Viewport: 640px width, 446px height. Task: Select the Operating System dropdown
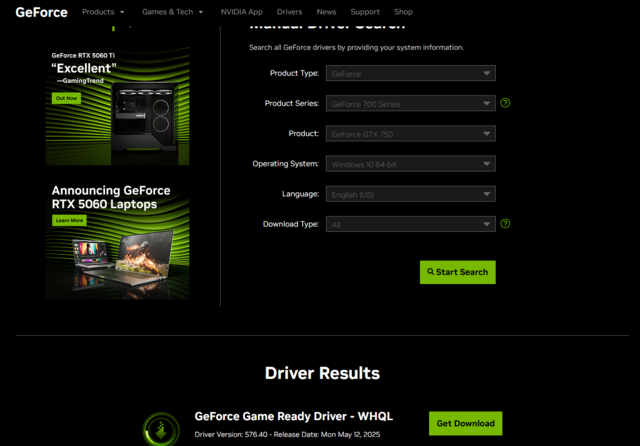point(410,164)
